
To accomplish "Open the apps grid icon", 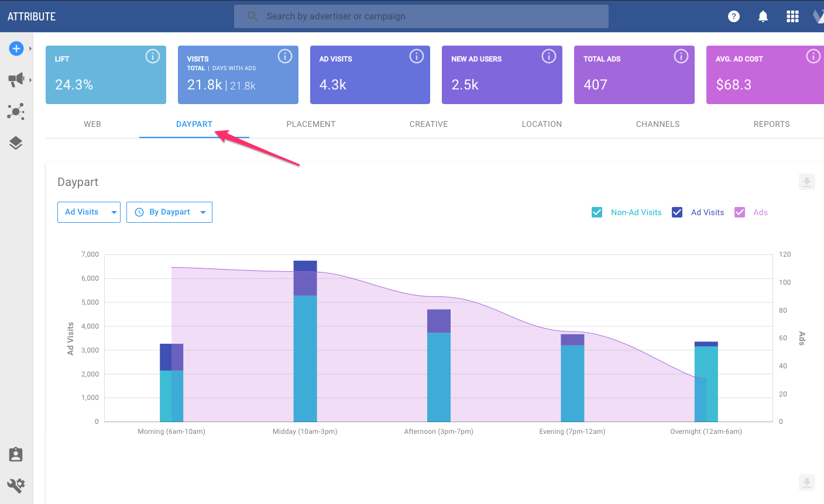I will (x=792, y=16).
